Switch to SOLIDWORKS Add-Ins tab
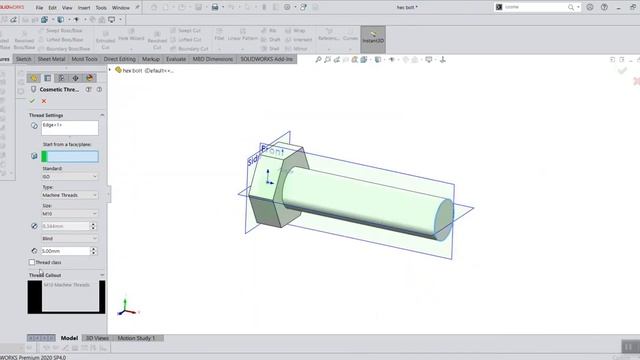The width and height of the screenshot is (640, 360). coord(267,59)
